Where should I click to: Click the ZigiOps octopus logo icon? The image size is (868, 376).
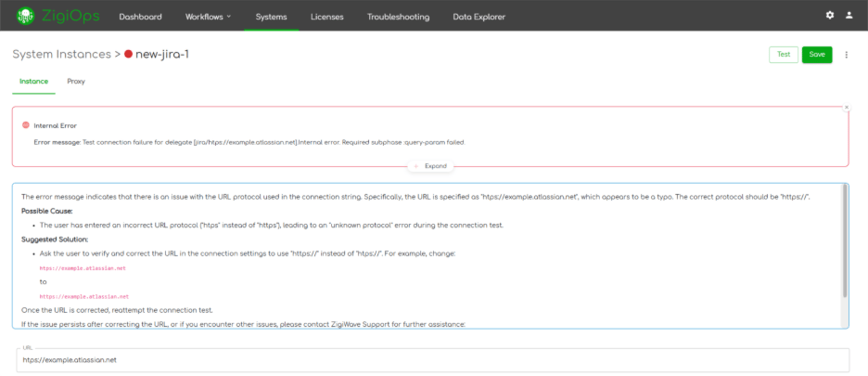(25, 16)
